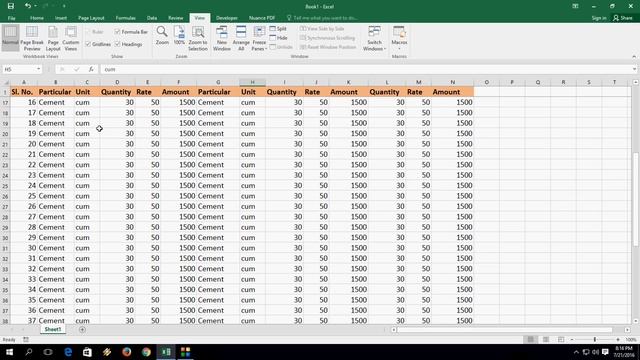Click the Insert Function fx icon
640x360 pixels.
tap(91, 69)
